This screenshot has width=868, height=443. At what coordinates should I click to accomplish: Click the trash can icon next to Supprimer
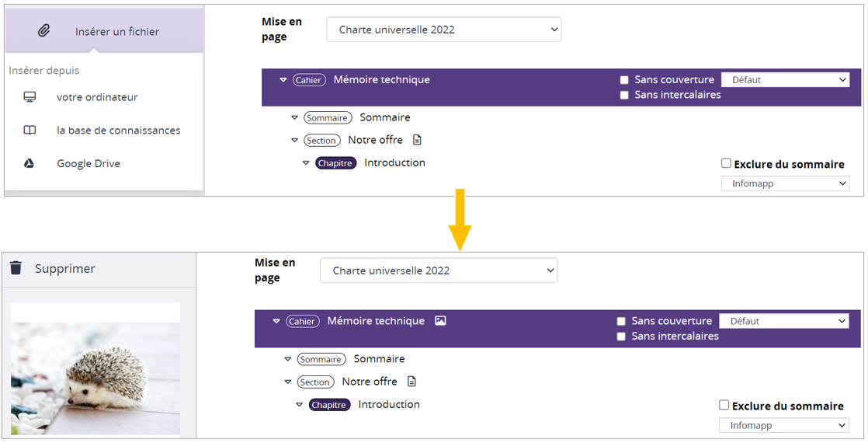coord(16,268)
